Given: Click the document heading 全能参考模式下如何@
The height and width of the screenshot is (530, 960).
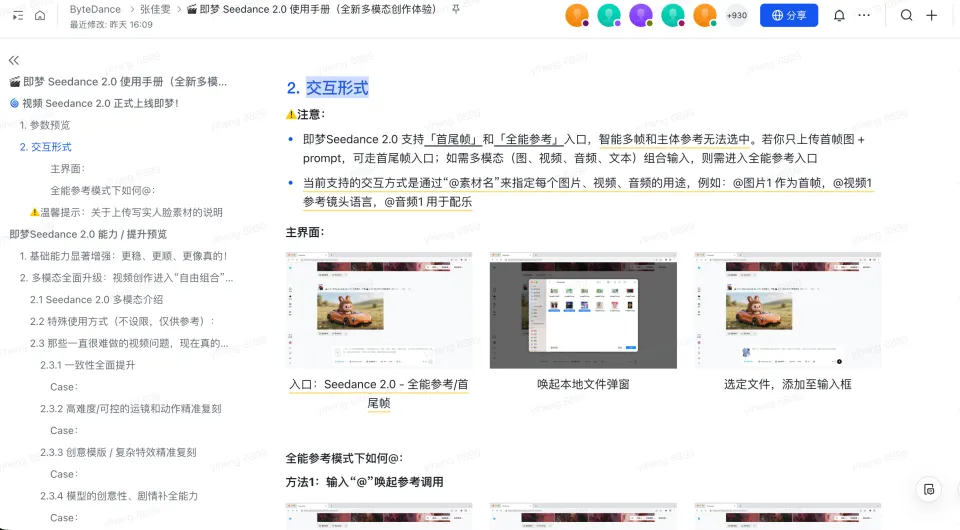Looking at the screenshot, I should point(344,458).
